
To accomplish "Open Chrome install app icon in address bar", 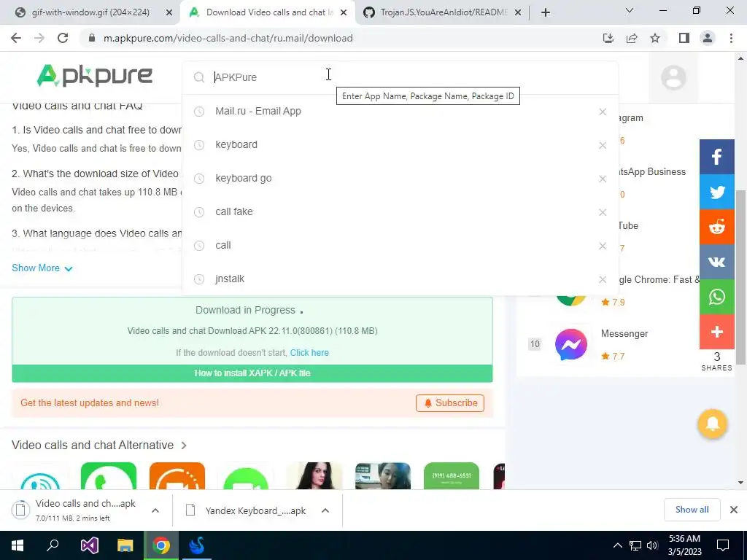I will point(608,38).
